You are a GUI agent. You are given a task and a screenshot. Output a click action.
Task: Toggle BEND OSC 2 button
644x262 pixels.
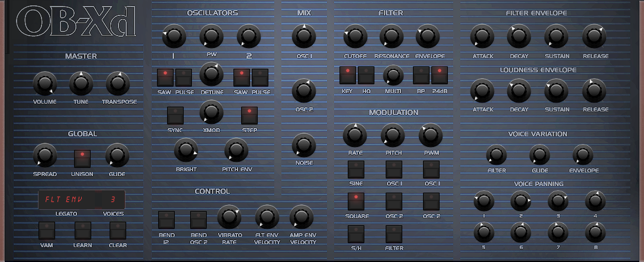[x=198, y=220]
